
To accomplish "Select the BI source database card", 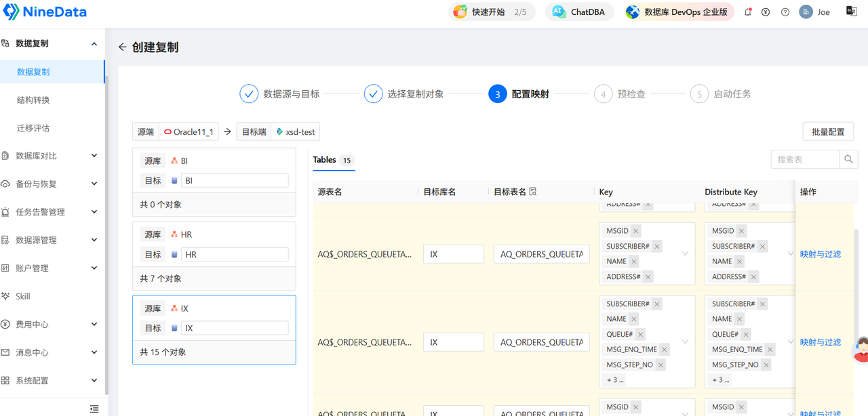I will [214, 182].
